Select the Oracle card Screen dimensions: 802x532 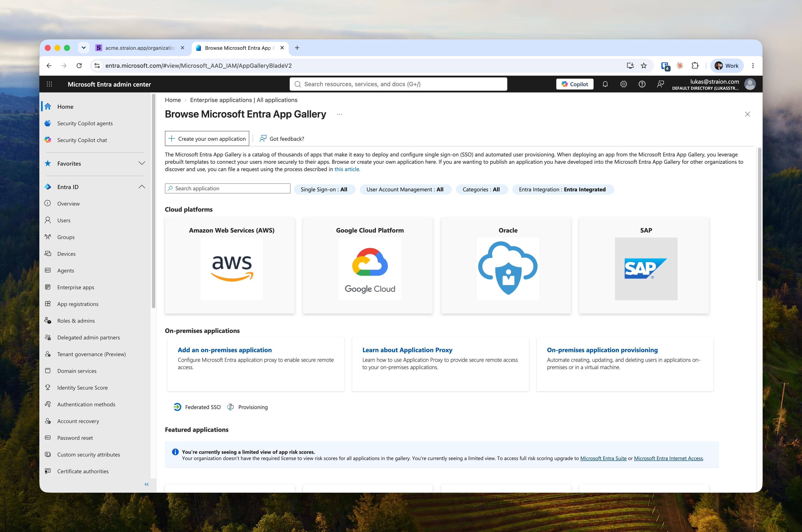point(506,265)
